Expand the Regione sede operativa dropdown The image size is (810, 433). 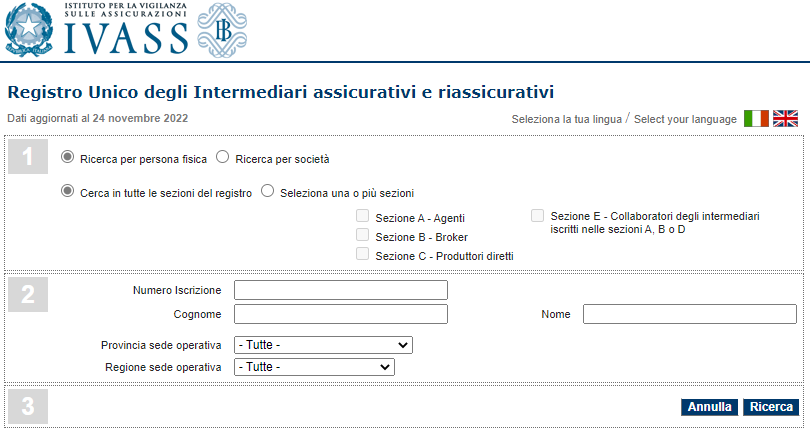coord(314,367)
